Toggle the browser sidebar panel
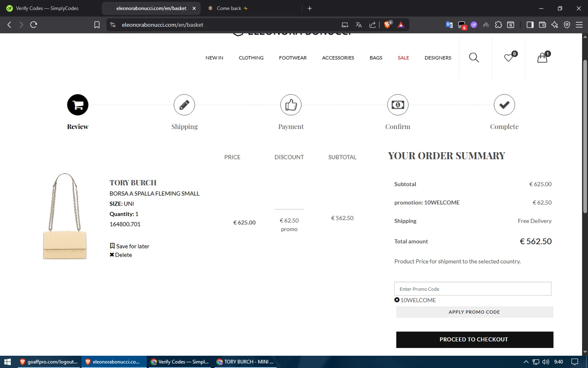This screenshot has width=588, height=368. 530,25
